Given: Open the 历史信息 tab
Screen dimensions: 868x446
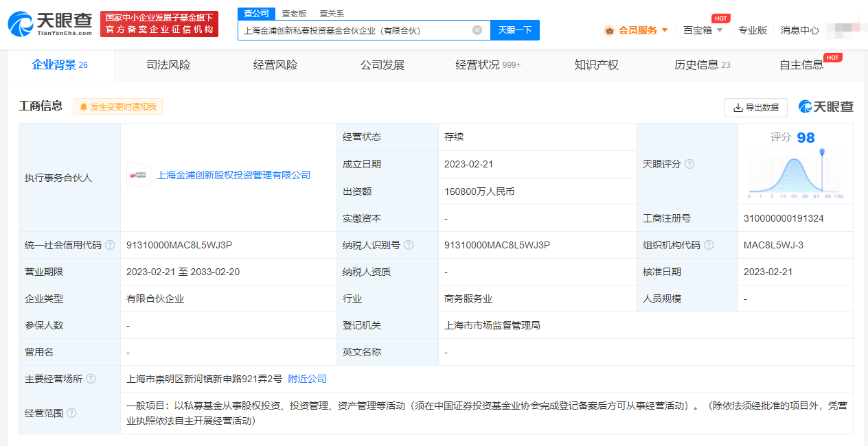Looking at the screenshot, I should tap(703, 65).
